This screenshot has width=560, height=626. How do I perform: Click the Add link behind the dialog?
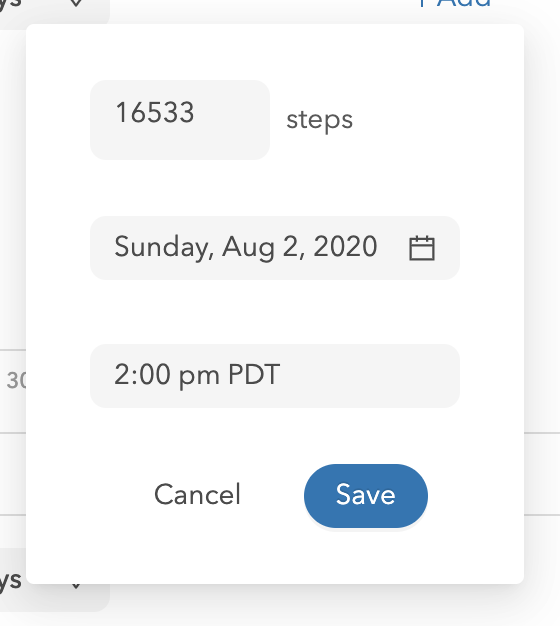click(463, 4)
